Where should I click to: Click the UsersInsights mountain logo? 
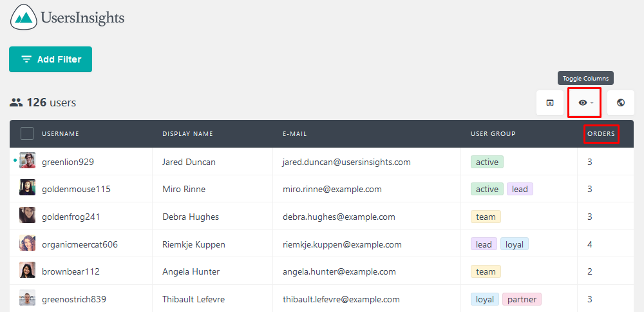click(x=23, y=17)
